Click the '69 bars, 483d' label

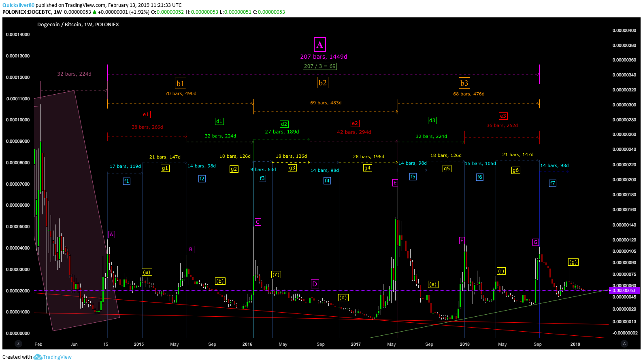326,103
